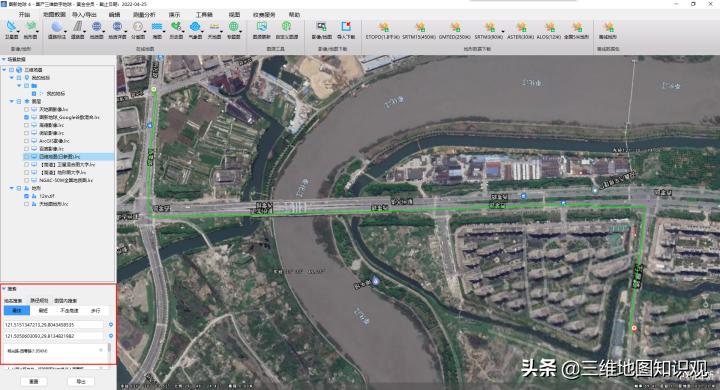Toggle the 高德影像.lrc layer checkbox
720x390 pixels.
click(26, 125)
